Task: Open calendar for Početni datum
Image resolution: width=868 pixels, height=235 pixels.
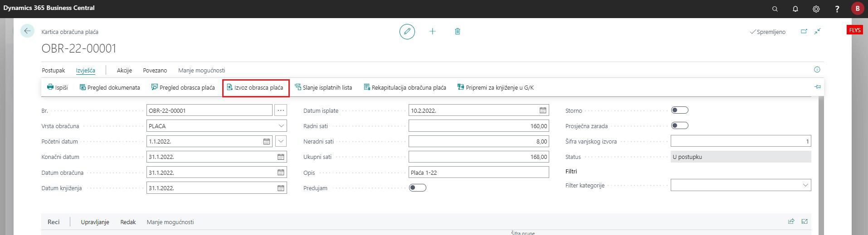Action: (267, 141)
